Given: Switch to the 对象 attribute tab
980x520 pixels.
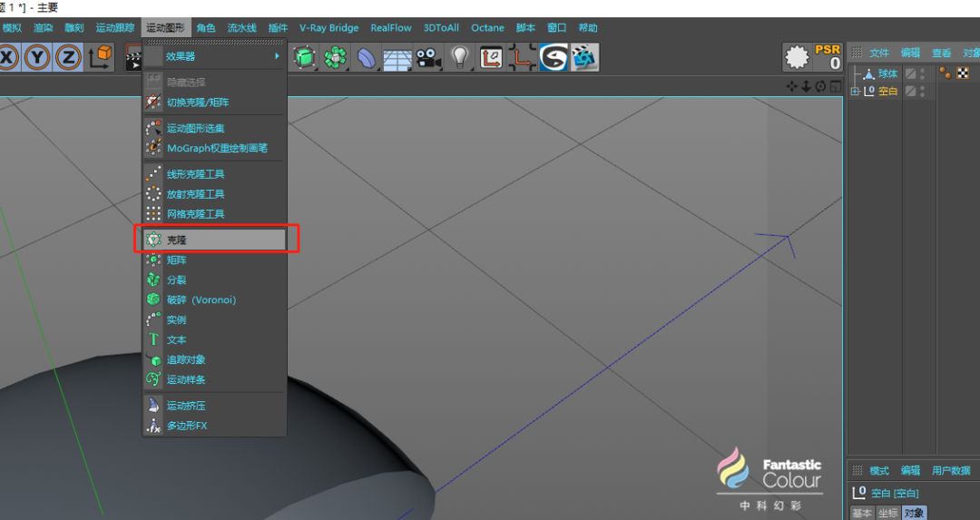Looking at the screenshot, I should click(x=914, y=513).
